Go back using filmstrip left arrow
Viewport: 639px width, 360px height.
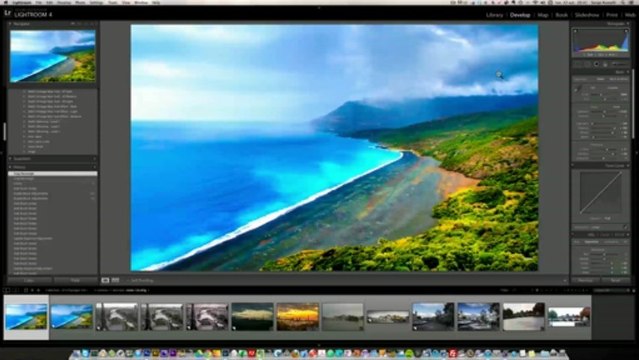pyautogui.click(x=33, y=290)
